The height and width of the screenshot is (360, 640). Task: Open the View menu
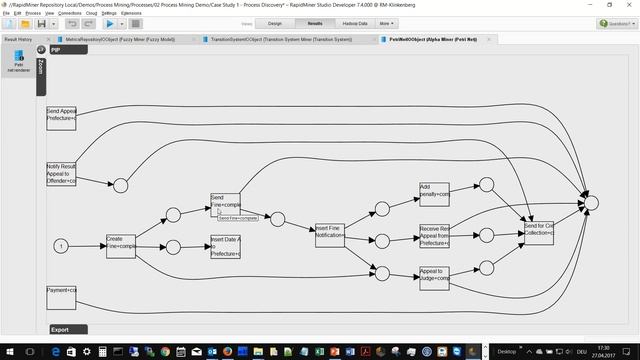tap(49, 13)
